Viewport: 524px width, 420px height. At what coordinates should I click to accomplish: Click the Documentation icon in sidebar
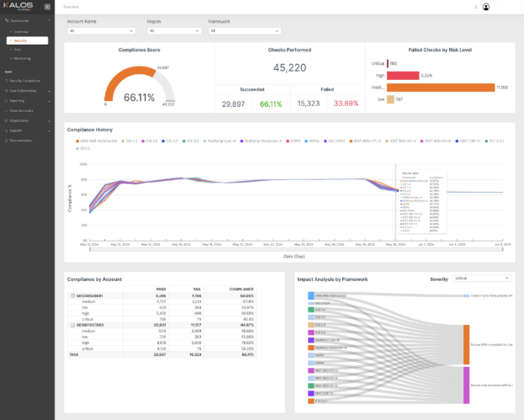7,141
